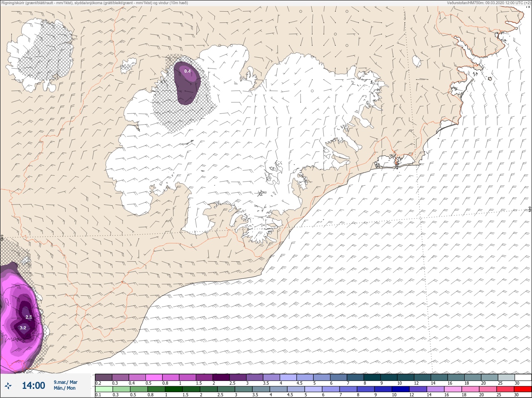Select the palest green swatch between 0.1 and 0.3, lower legend
Image resolution: width=532 pixels, height=398 pixels.
[104, 390]
